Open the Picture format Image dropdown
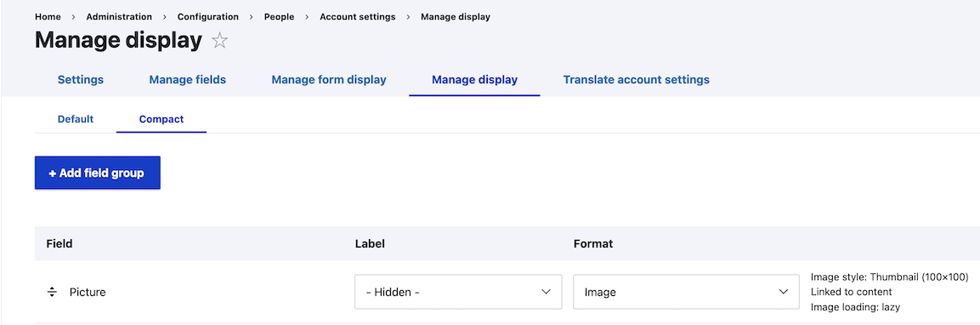The width and height of the screenshot is (980, 325). tap(686, 292)
